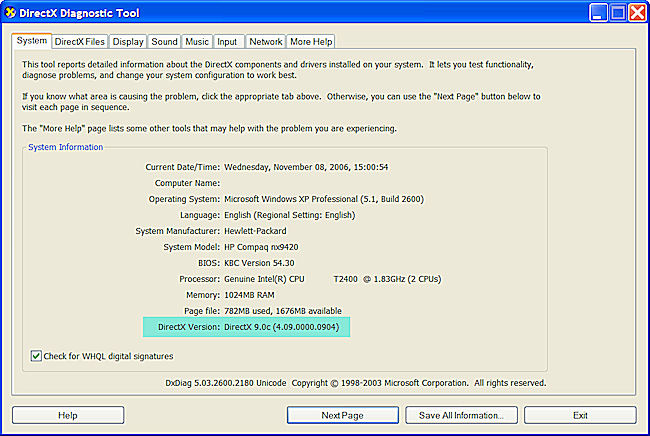This screenshot has width=650, height=436.
Task: Click the Exit button
Action: click(x=580, y=415)
